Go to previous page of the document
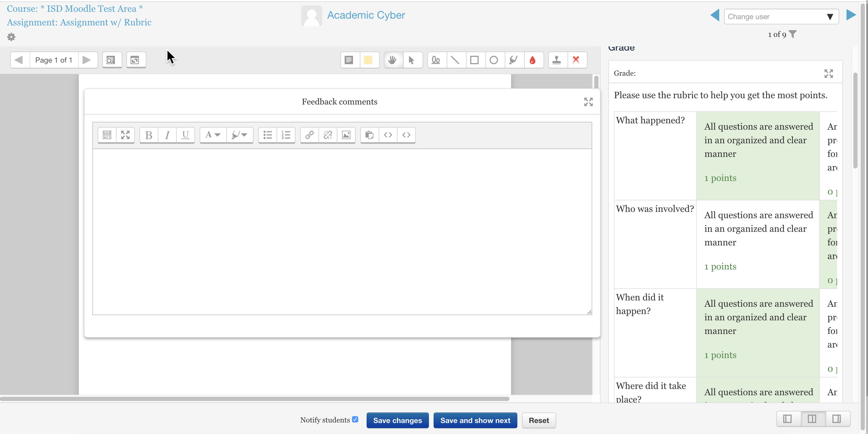868x434 pixels. 20,60
